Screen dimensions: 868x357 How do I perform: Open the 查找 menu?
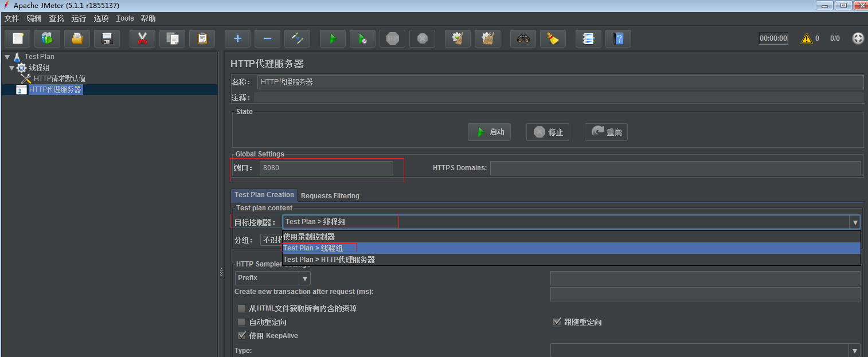pyautogui.click(x=57, y=18)
